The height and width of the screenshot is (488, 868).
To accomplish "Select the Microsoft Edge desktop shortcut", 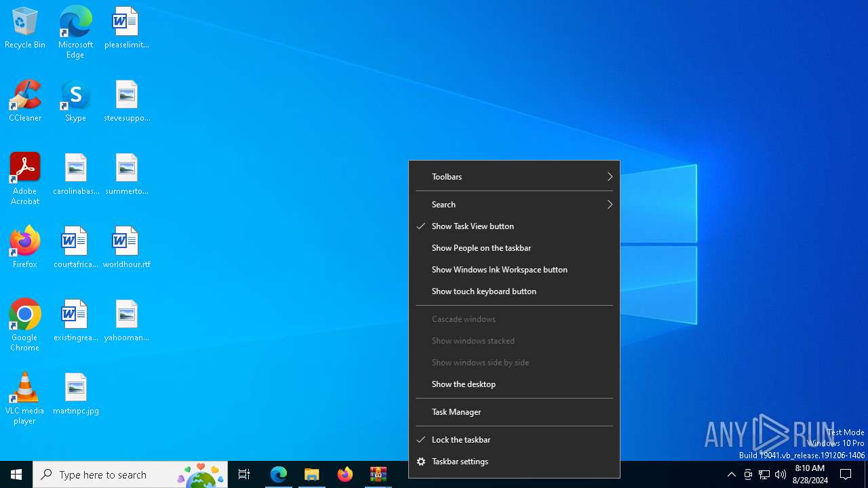I will click(75, 33).
